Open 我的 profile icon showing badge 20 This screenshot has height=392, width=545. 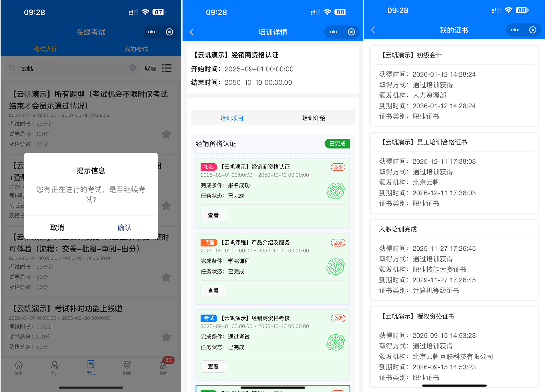click(x=163, y=368)
